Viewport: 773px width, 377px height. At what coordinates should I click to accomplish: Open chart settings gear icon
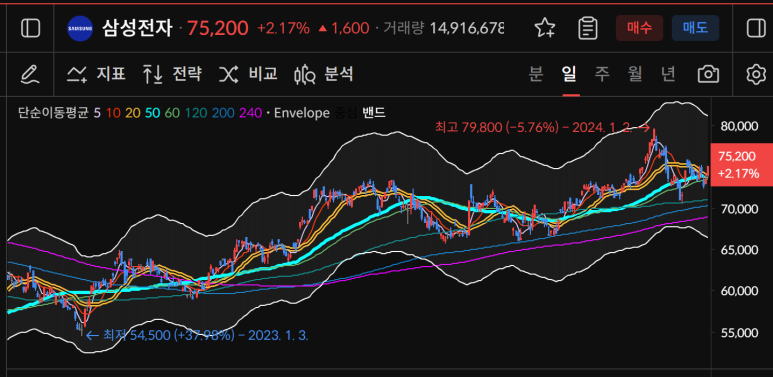click(756, 75)
